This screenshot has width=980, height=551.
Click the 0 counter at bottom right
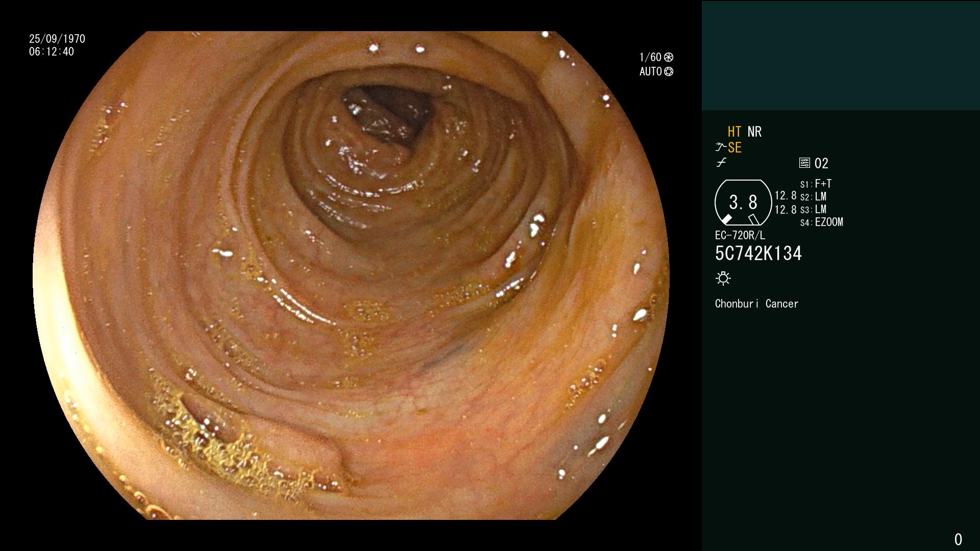(958, 539)
